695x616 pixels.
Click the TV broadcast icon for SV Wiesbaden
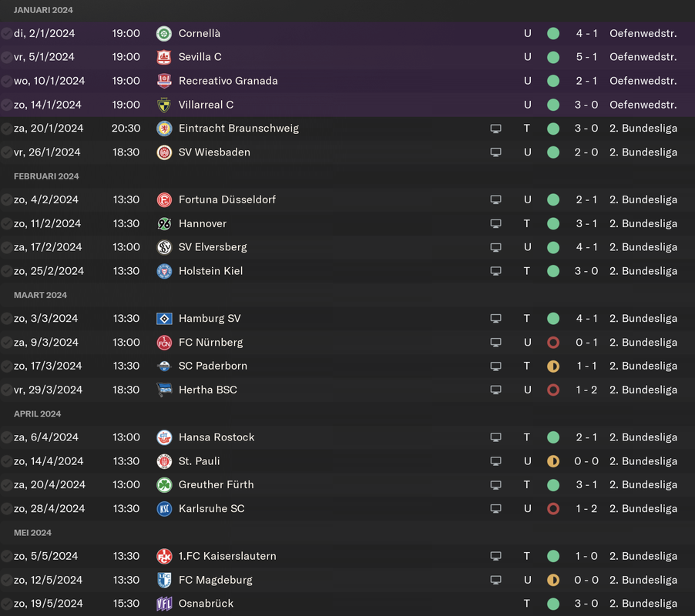496,152
